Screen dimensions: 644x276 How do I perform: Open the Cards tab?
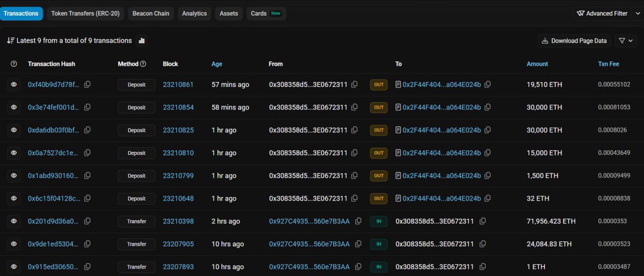point(266,13)
